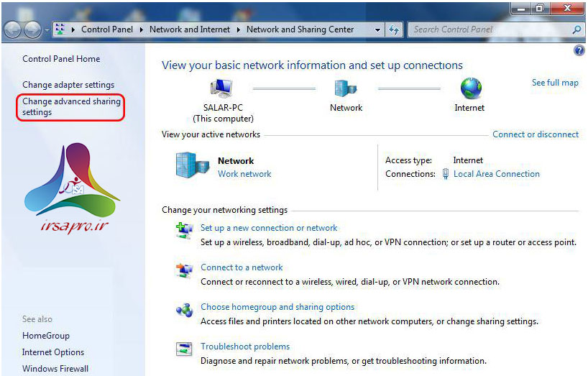Click the Network icon in the map
The image size is (588, 376).
(345, 88)
